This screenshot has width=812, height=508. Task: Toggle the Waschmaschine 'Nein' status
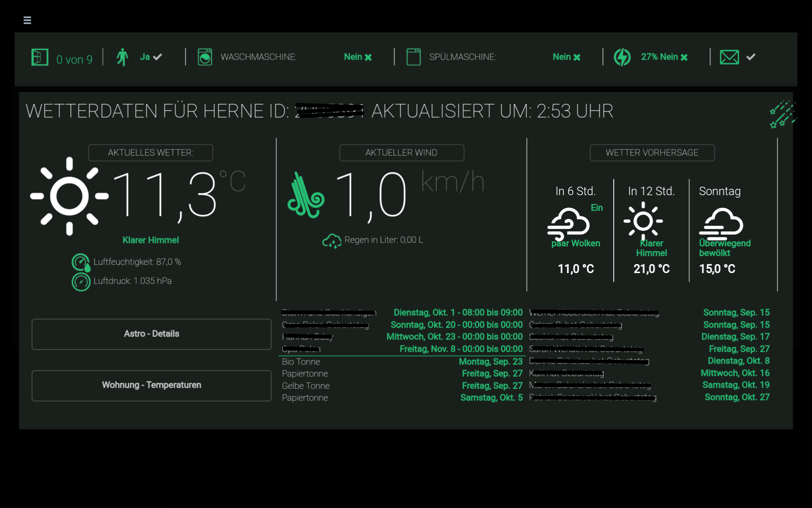[x=358, y=57]
